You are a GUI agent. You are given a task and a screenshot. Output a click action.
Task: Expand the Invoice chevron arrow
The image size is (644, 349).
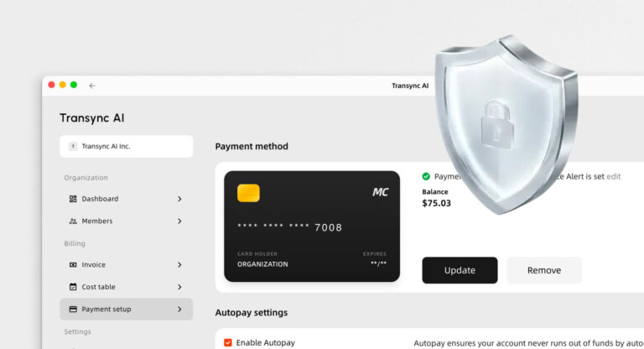(179, 265)
